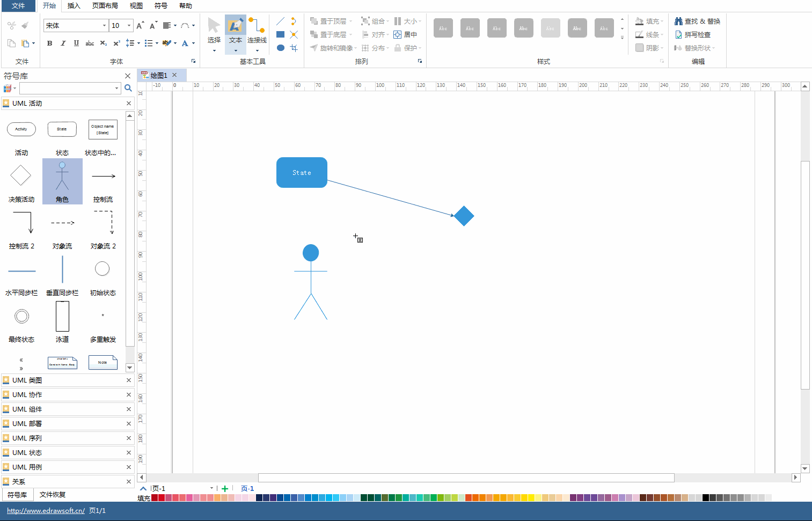Click the cut scissors icon
This screenshot has height=521, width=812.
click(x=11, y=25)
